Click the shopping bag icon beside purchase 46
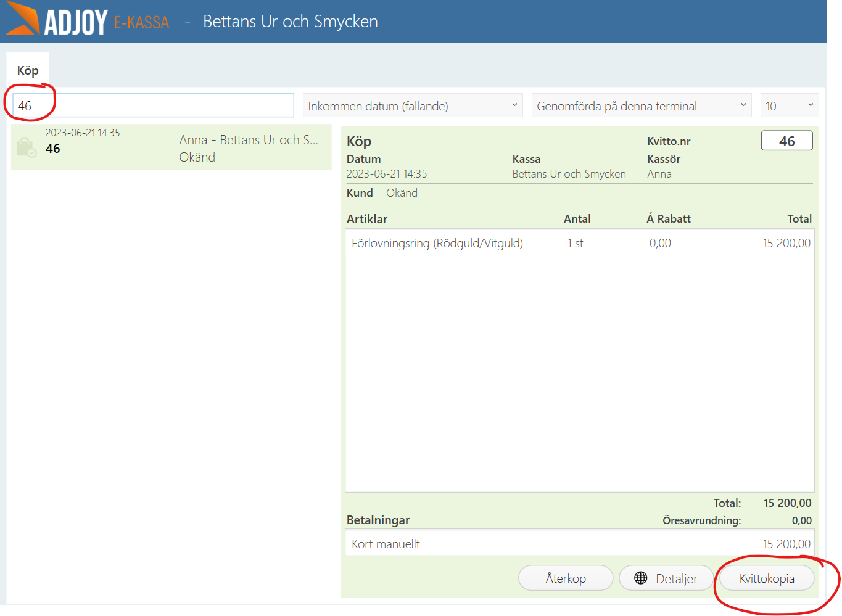Screen dimensions: 842x616 (x=26, y=147)
